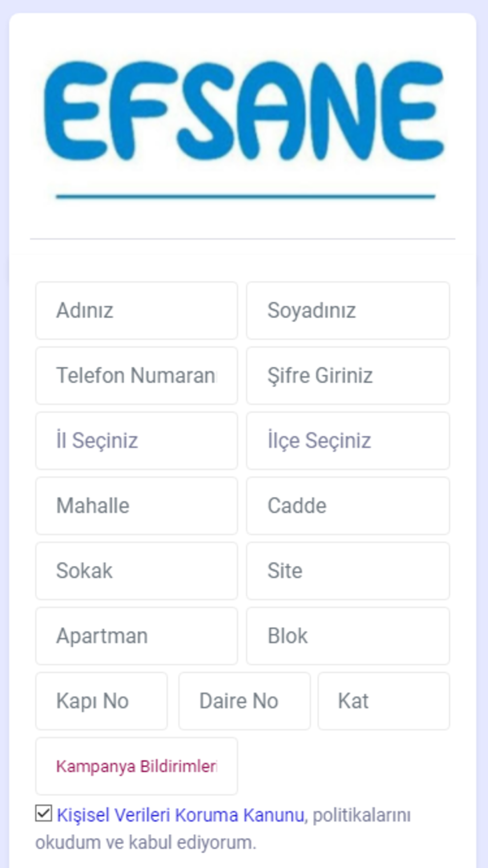Screen dimensions: 488x868
Task: Click the Telefon Numaranız input
Action: click(x=137, y=375)
